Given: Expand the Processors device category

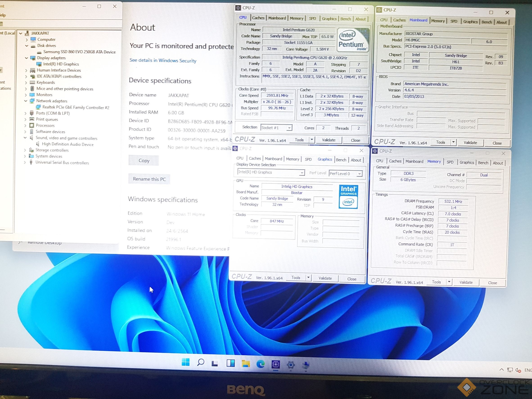Looking at the screenshot, I should point(25,126).
